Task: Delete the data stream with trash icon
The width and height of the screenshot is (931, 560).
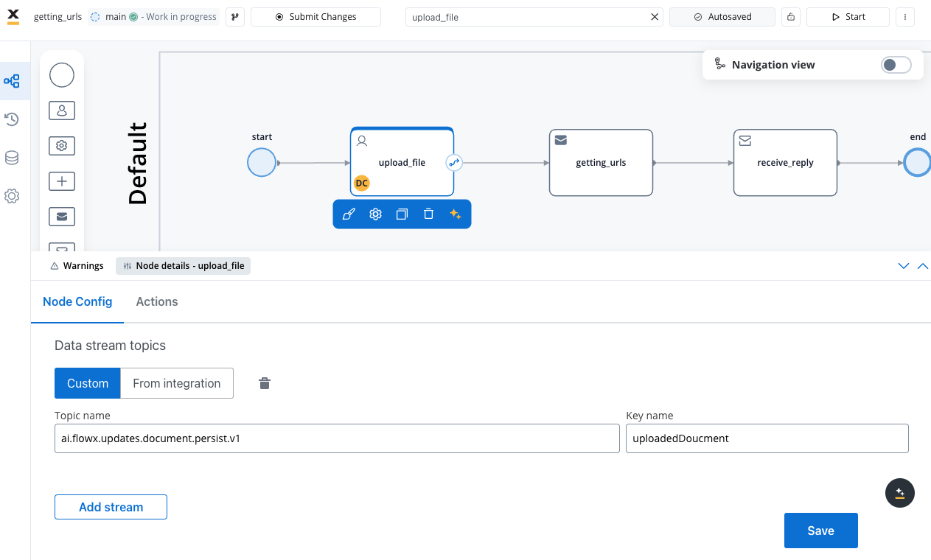Action: coord(265,383)
